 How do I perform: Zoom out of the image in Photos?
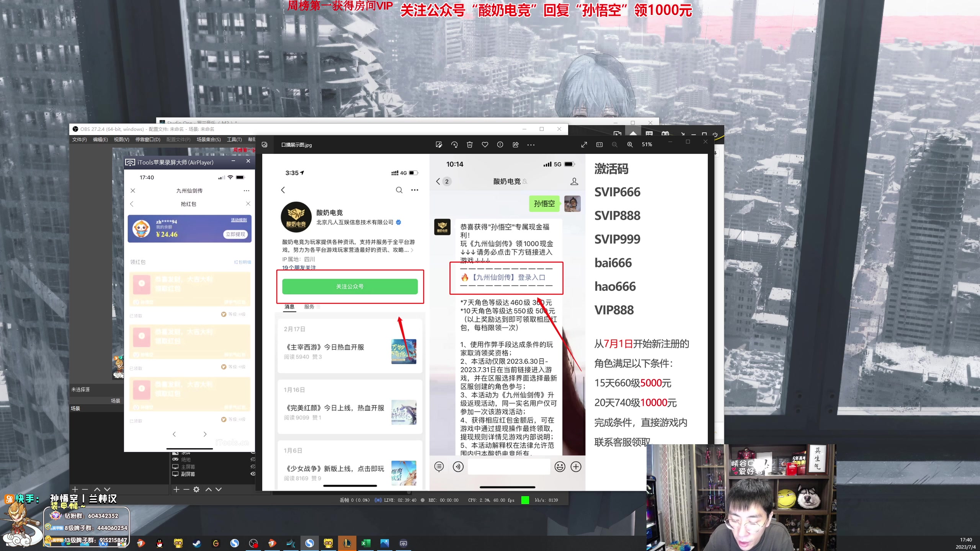click(x=614, y=145)
